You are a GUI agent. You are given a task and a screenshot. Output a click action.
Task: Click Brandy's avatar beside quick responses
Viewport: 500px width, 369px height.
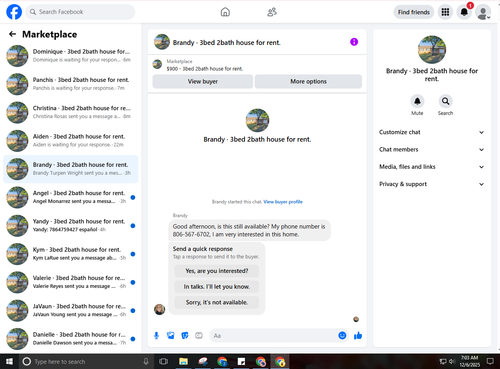click(x=159, y=309)
